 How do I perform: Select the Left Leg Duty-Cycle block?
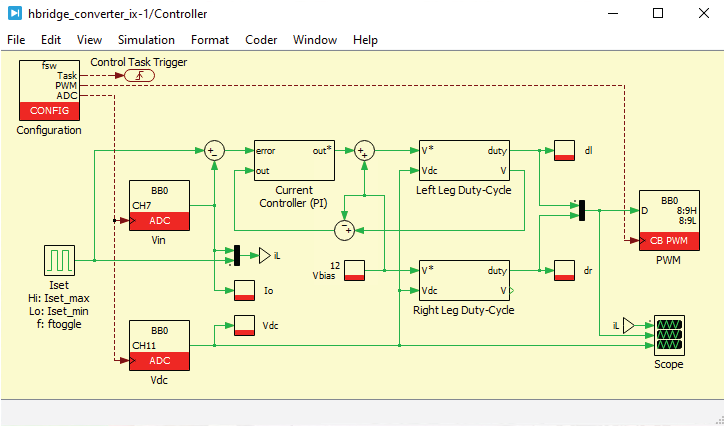(x=463, y=160)
